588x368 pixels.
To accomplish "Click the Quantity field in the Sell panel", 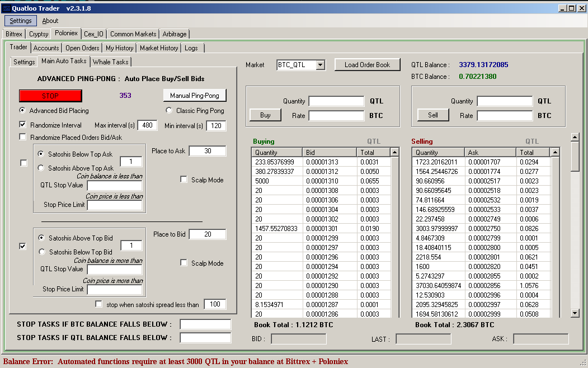I will [505, 101].
